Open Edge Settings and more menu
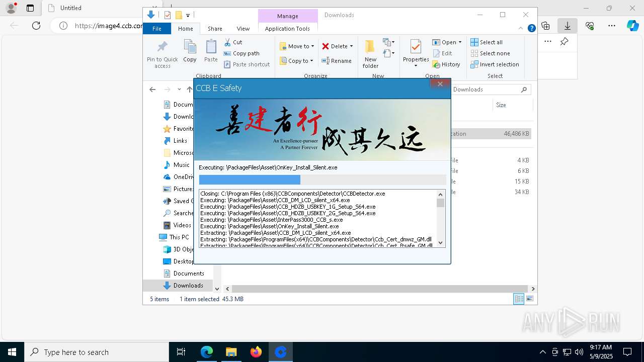 coord(612,26)
